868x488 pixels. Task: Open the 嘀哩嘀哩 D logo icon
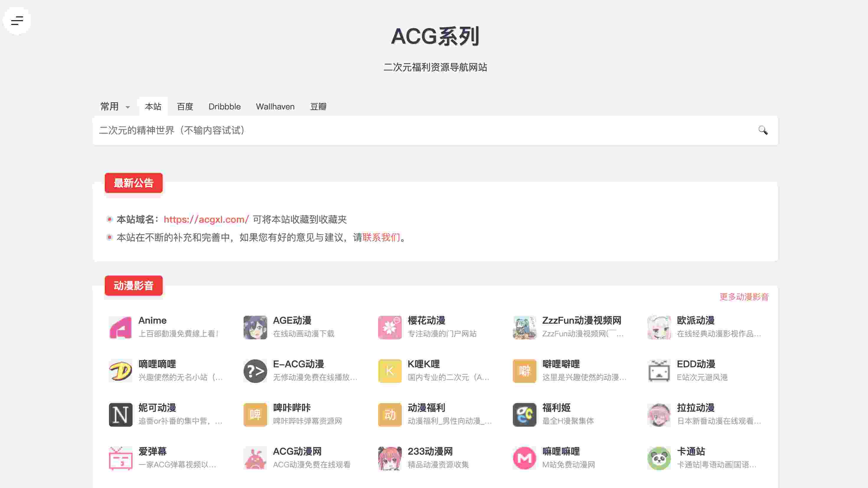[121, 371]
